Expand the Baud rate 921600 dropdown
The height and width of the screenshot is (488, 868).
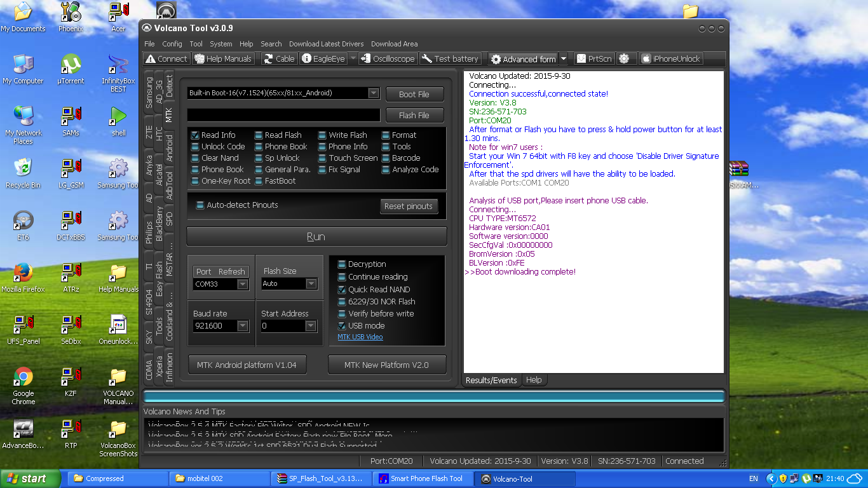click(x=243, y=326)
